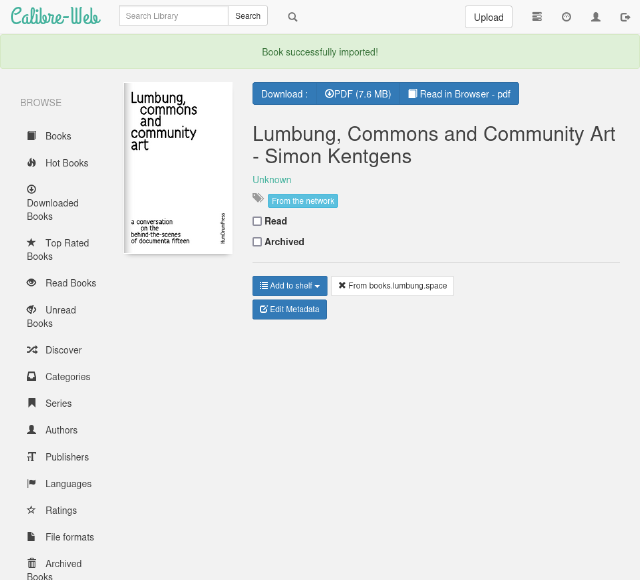Expand the Add to shelf dropdown
This screenshot has width=640, height=580.
coord(290,286)
